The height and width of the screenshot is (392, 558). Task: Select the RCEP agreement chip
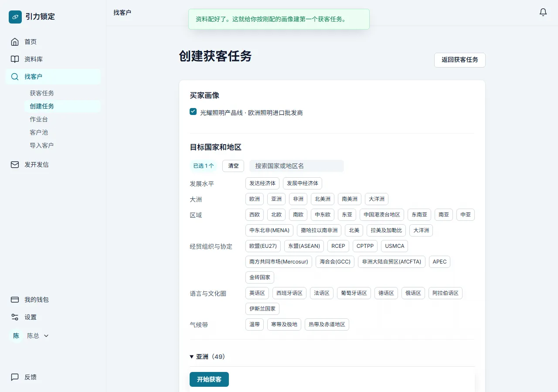point(338,246)
